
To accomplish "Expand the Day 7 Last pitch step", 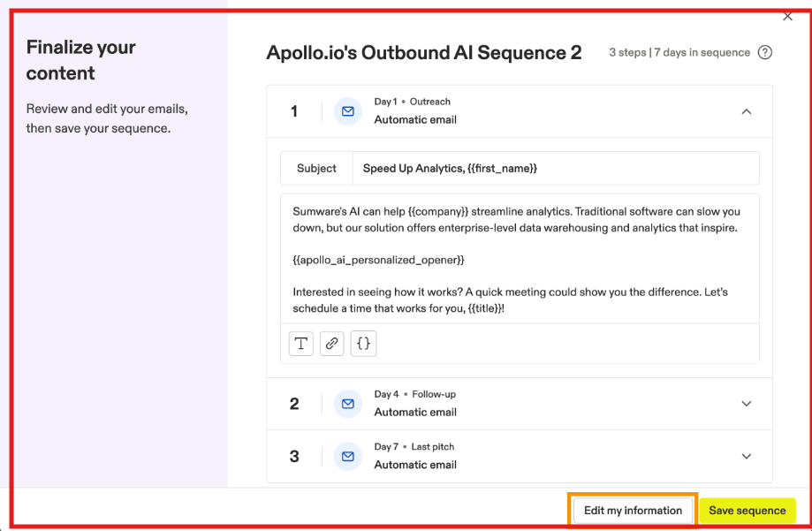I will [746, 456].
